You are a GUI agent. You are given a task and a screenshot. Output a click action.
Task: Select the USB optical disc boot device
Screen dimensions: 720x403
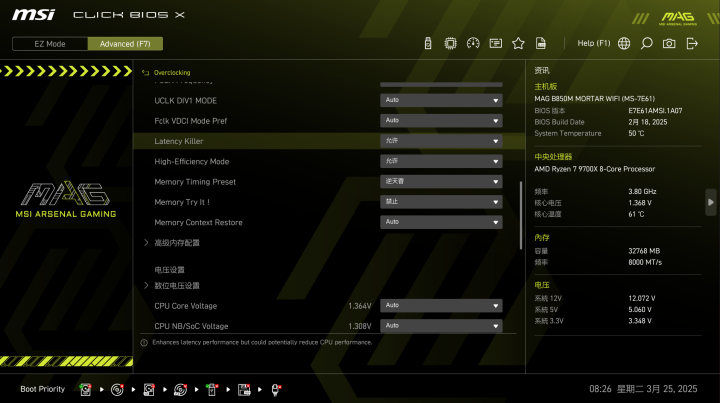tap(180, 390)
